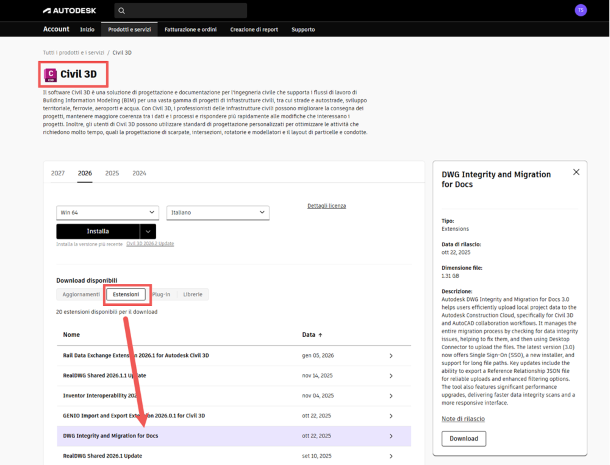Open the TS user avatar menu
The image size is (610, 465).
tap(580, 10)
